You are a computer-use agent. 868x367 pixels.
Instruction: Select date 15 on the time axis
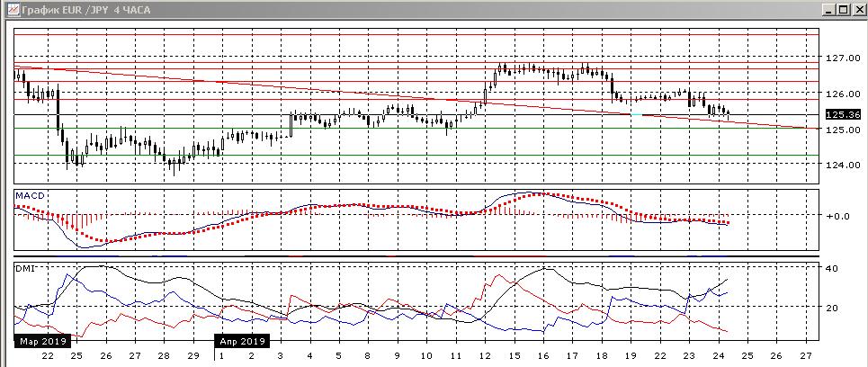pos(513,356)
